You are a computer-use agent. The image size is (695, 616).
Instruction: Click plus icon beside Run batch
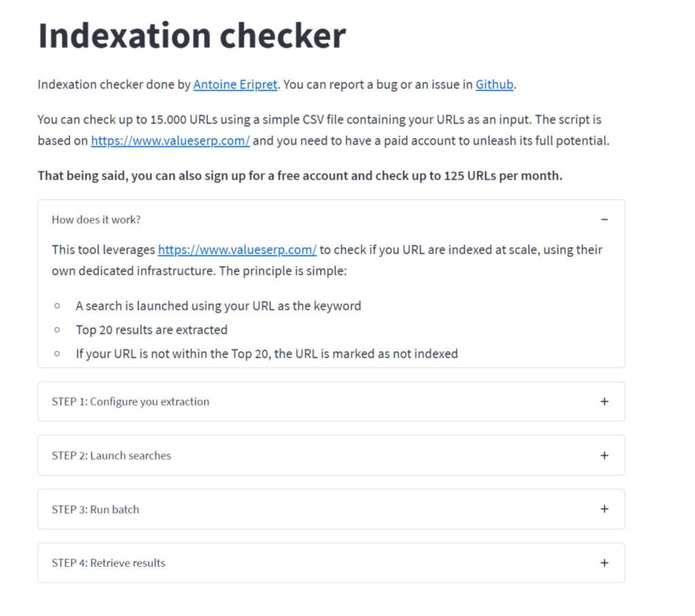click(604, 509)
